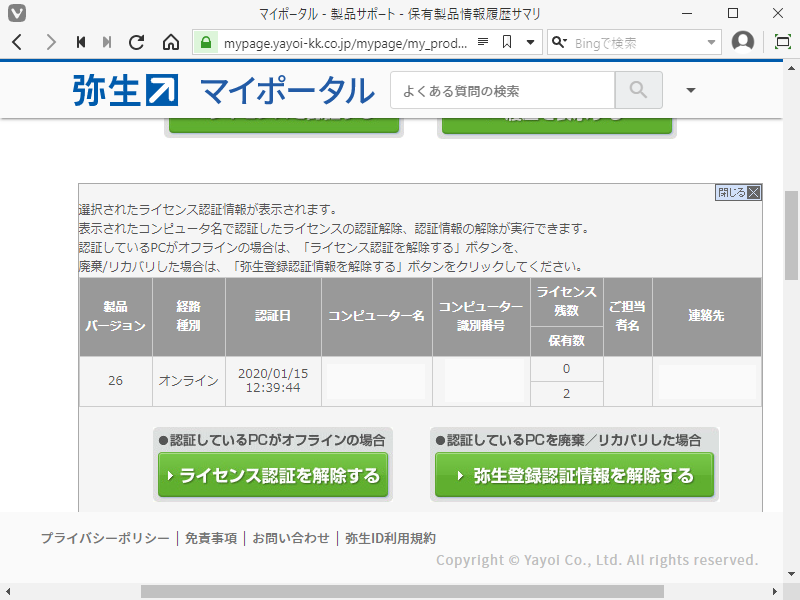Expand the header dropdown arrow menu

(691, 90)
